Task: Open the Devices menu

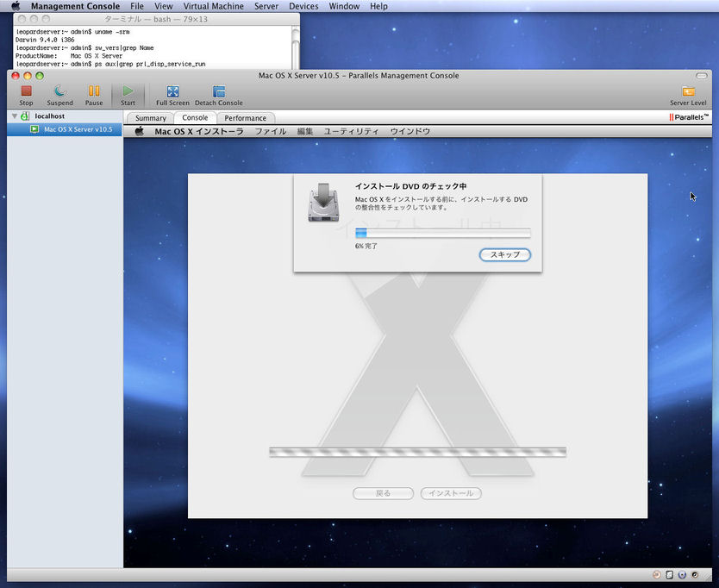Action: click(x=303, y=6)
